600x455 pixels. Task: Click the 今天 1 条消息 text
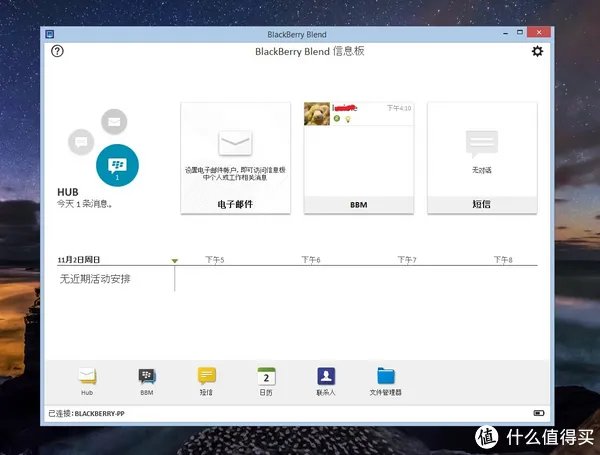click(85, 204)
